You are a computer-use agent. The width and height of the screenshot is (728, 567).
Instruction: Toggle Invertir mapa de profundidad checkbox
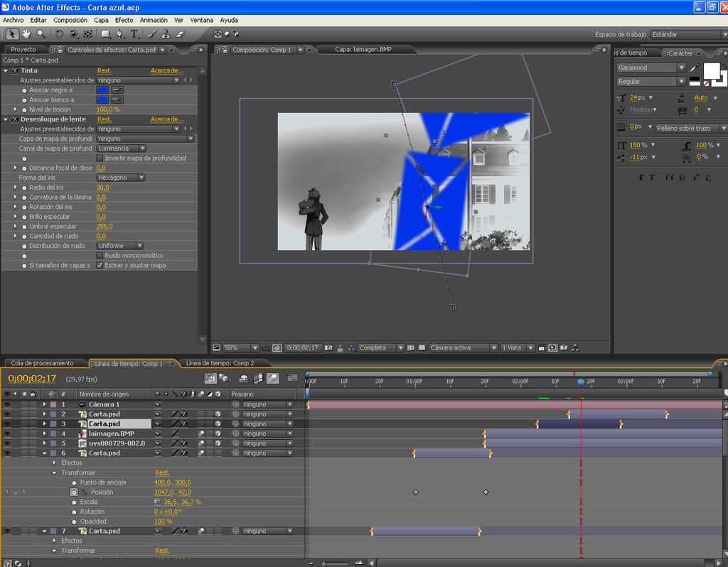click(x=100, y=158)
